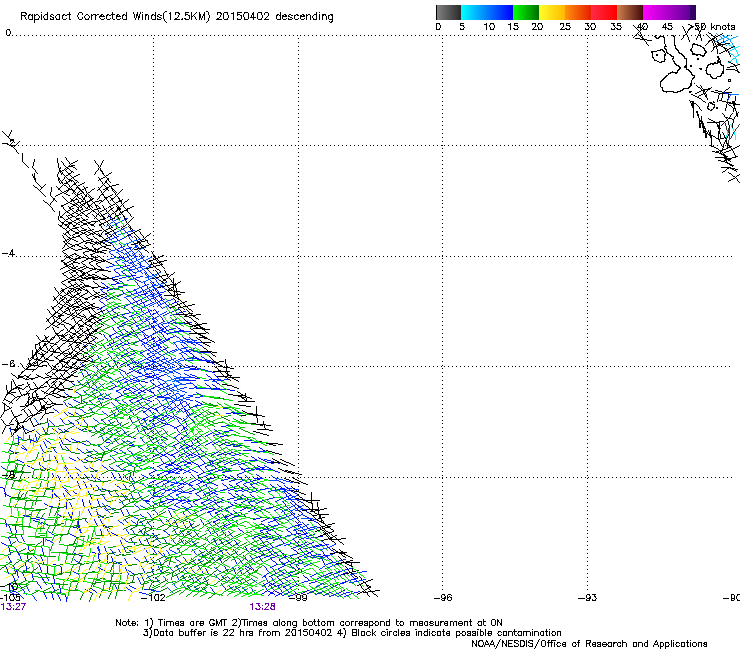Click the red 30-35 knots color segment
Screen dimensions: 740x650
click(x=604, y=12)
